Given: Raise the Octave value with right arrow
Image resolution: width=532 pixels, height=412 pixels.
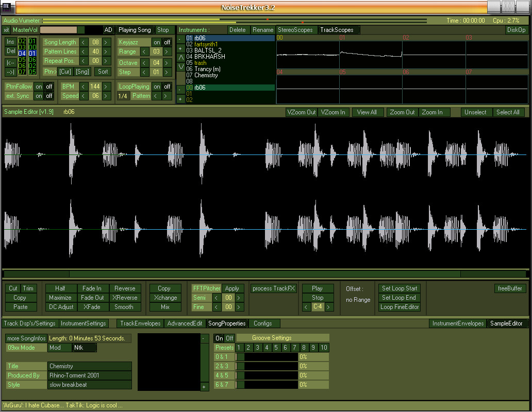Looking at the screenshot, I should click(167, 63).
